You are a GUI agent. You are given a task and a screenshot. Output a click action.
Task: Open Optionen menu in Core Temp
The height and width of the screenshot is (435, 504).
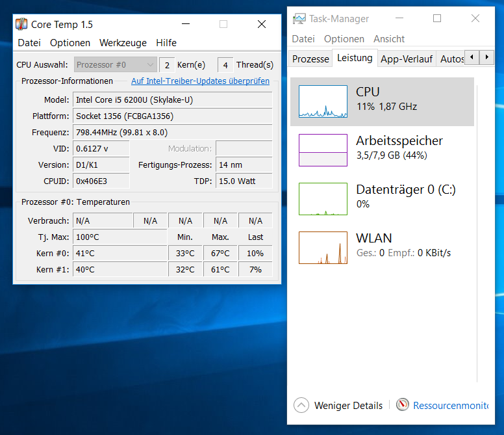[70, 43]
